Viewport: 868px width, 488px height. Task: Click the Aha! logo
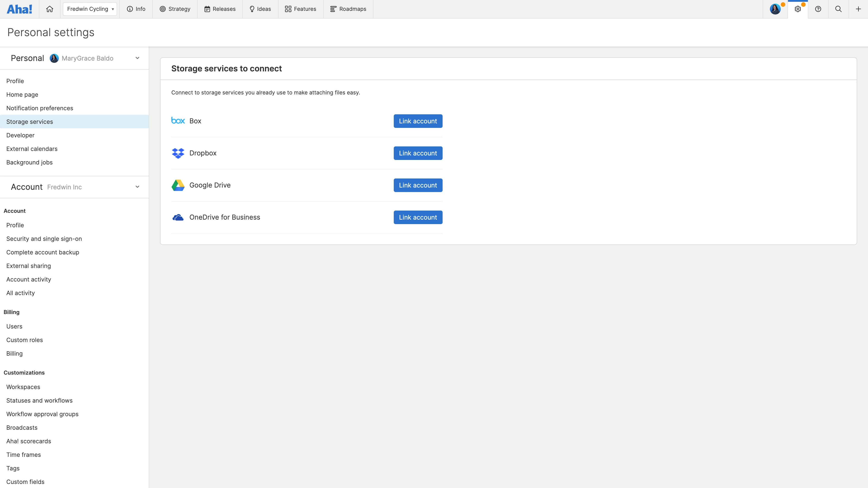click(x=19, y=9)
